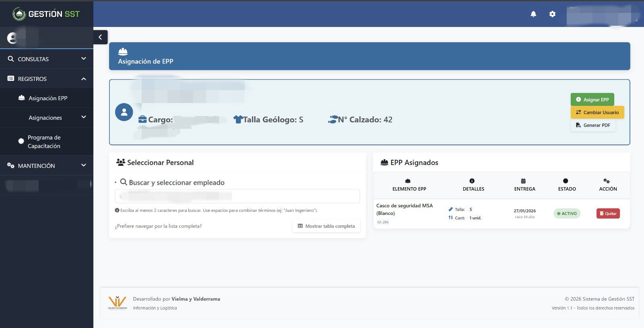The image size is (644, 328).
Task: Click the helmet icon in page header
Action: click(123, 52)
